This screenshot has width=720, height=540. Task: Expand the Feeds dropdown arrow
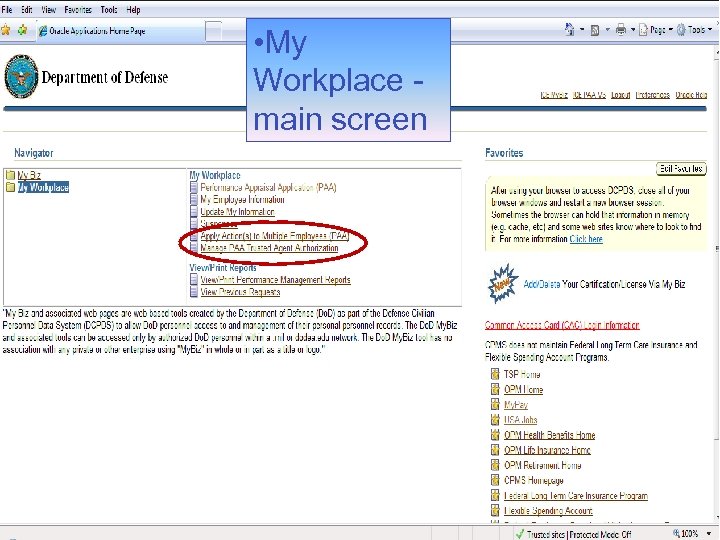coord(607,30)
